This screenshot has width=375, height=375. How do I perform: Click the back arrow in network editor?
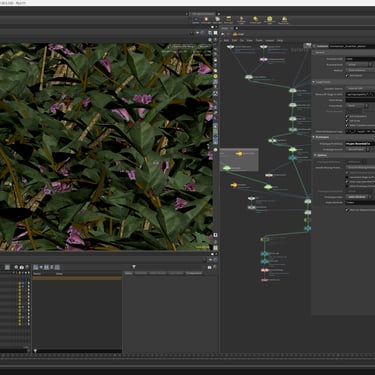pos(222,34)
